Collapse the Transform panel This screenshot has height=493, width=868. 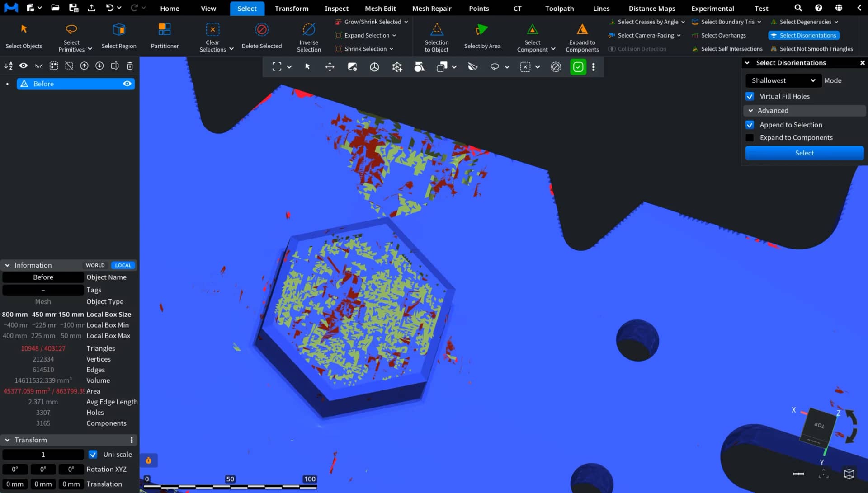pyautogui.click(x=8, y=440)
